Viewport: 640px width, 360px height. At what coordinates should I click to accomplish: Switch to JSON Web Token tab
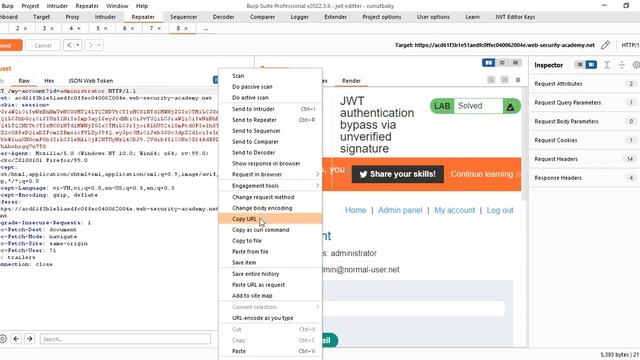coord(91,81)
